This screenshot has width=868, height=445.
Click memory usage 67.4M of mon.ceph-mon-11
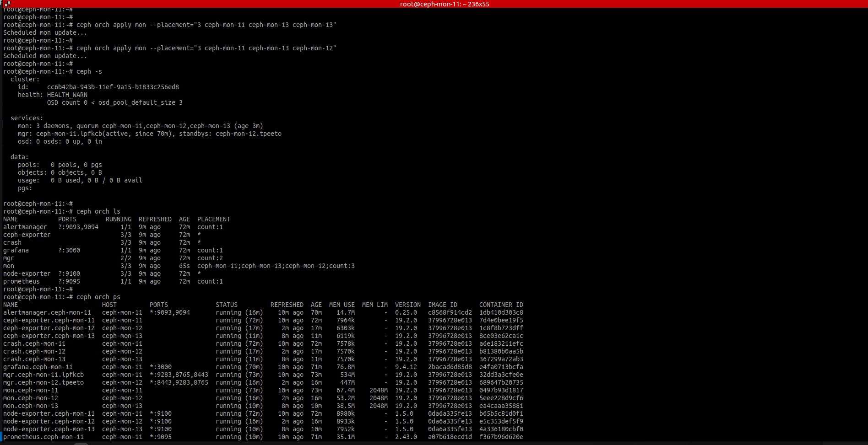tap(346, 390)
